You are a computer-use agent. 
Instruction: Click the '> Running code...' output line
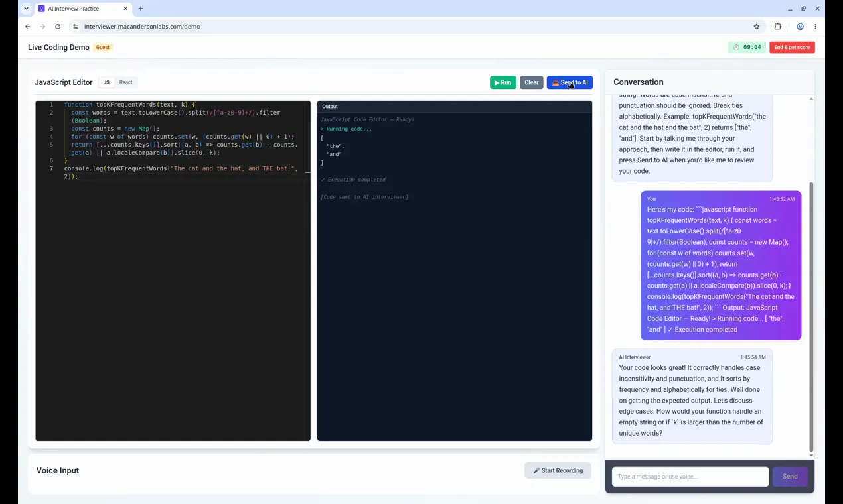pos(346,129)
